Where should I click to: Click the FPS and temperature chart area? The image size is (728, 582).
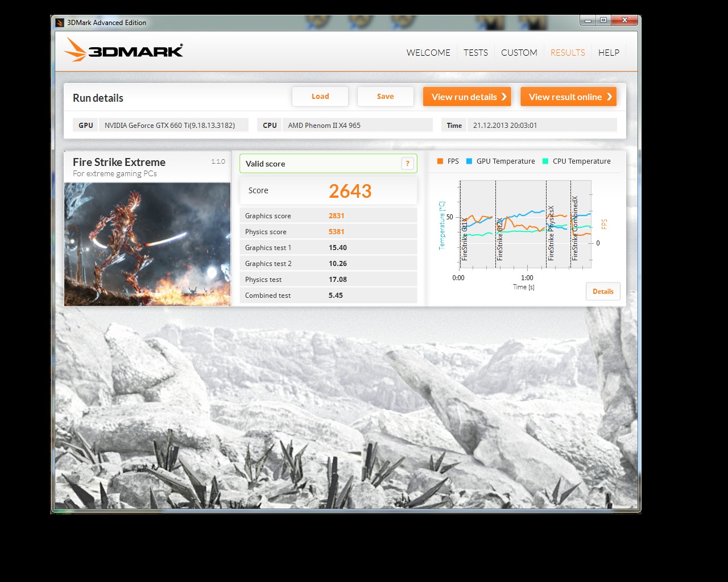pyautogui.click(x=526, y=224)
